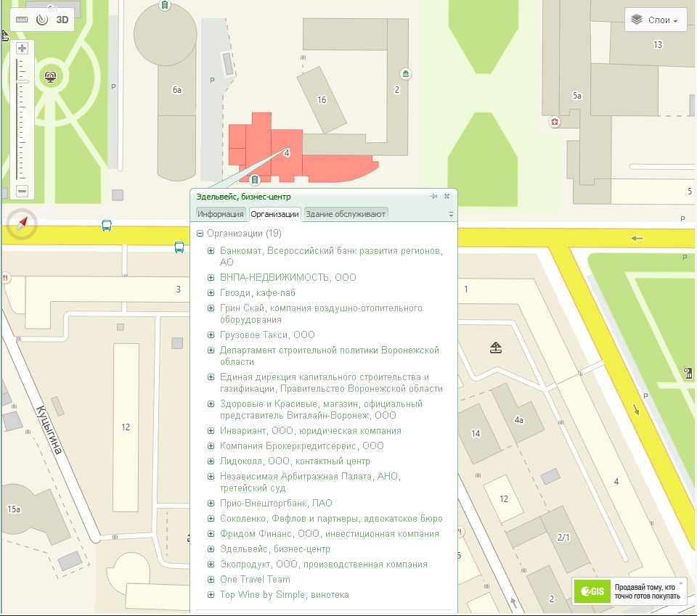Click the highlighted red building number 4
The height and width of the screenshot is (616, 697).
pyautogui.click(x=287, y=153)
